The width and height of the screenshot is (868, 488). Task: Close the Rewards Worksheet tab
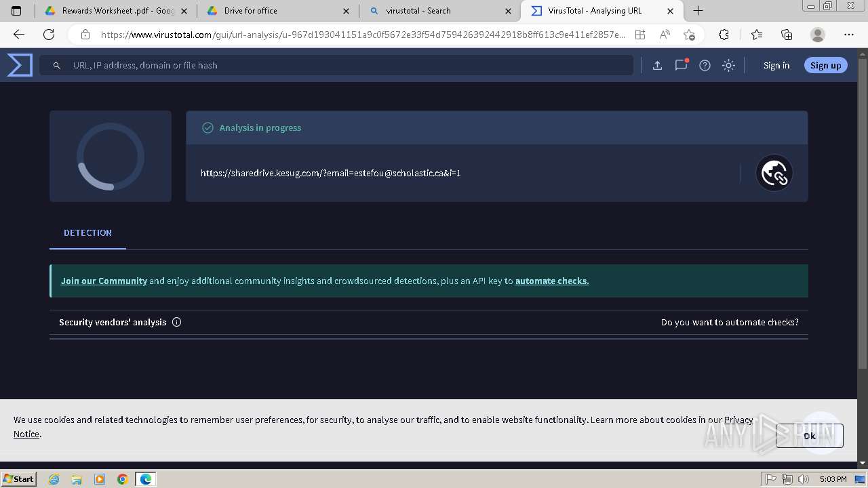click(184, 11)
